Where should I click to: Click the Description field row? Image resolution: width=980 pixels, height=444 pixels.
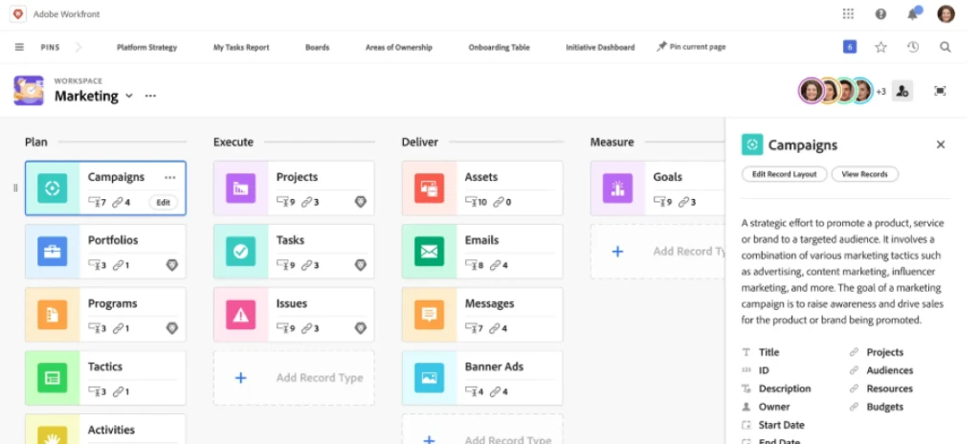pos(776,388)
